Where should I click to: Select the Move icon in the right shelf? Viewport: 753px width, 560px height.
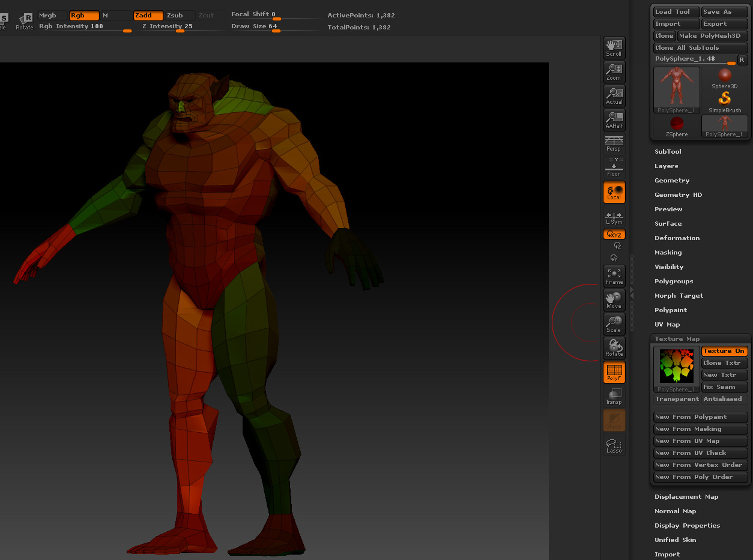(x=614, y=300)
